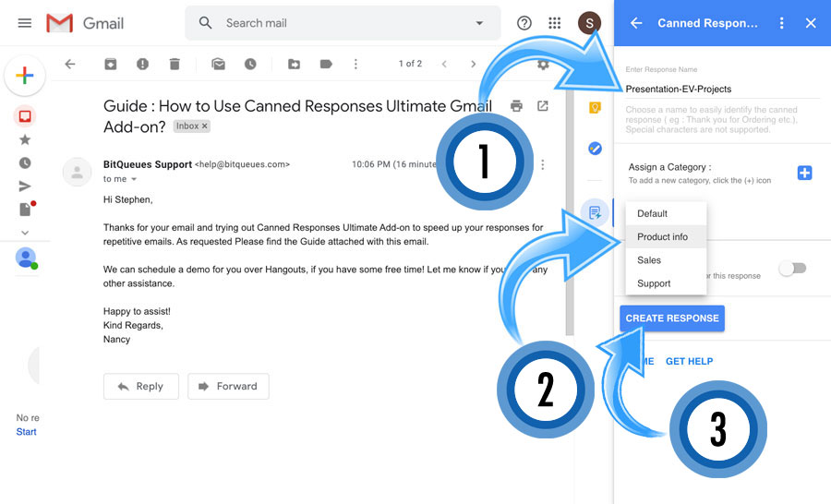
Task: Close the Canned Responses panel
Action: coord(811,23)
